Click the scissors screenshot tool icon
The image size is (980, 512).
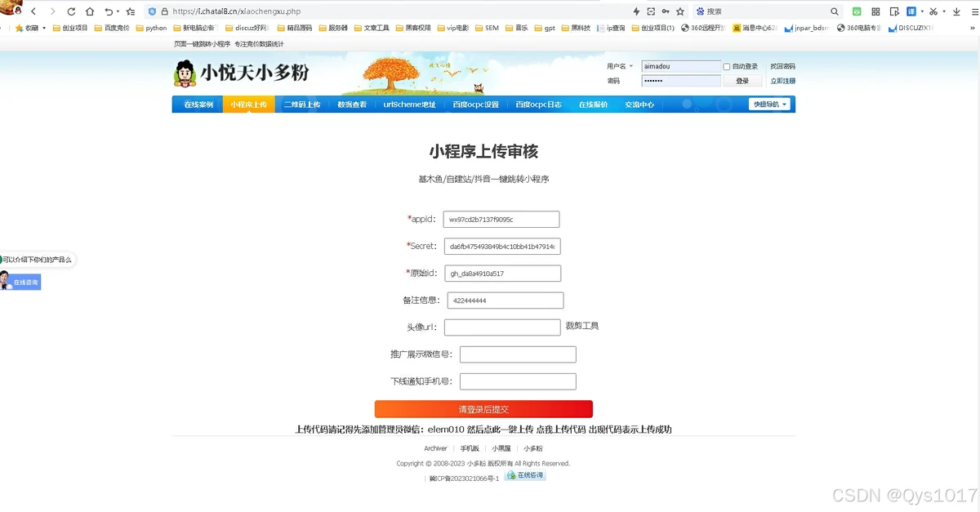pos(934,11)
